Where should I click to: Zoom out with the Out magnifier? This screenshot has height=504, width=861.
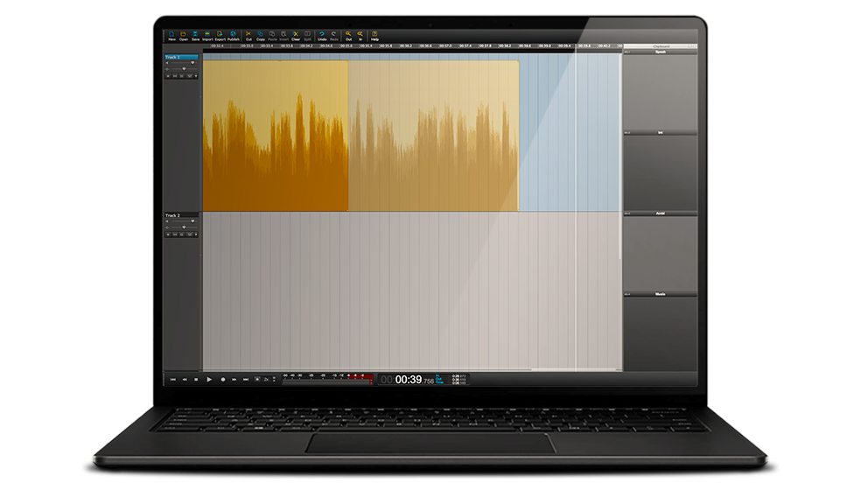348,36
